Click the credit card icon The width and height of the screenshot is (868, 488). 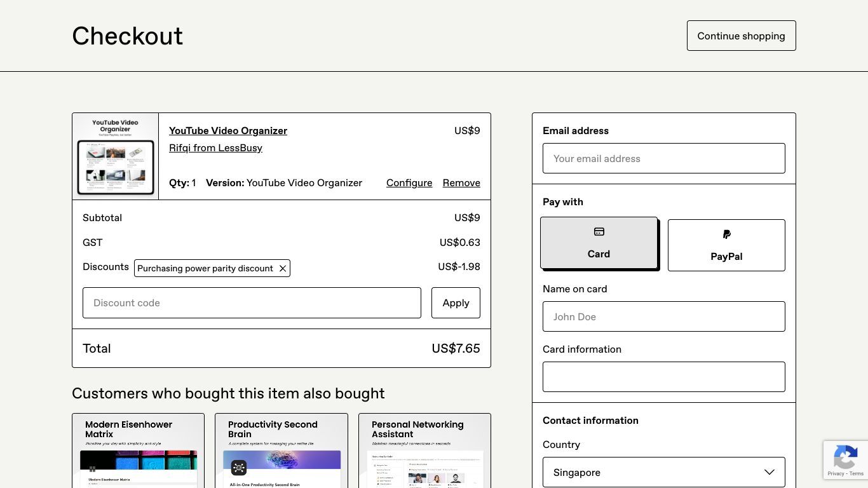(599, 232)
